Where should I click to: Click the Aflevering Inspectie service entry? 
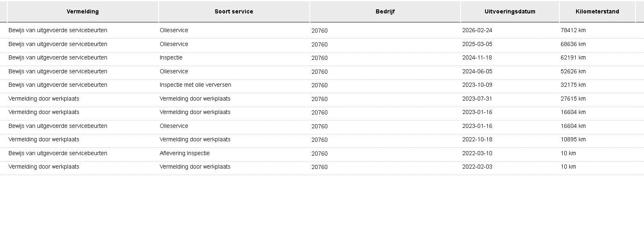pos(185,153)
